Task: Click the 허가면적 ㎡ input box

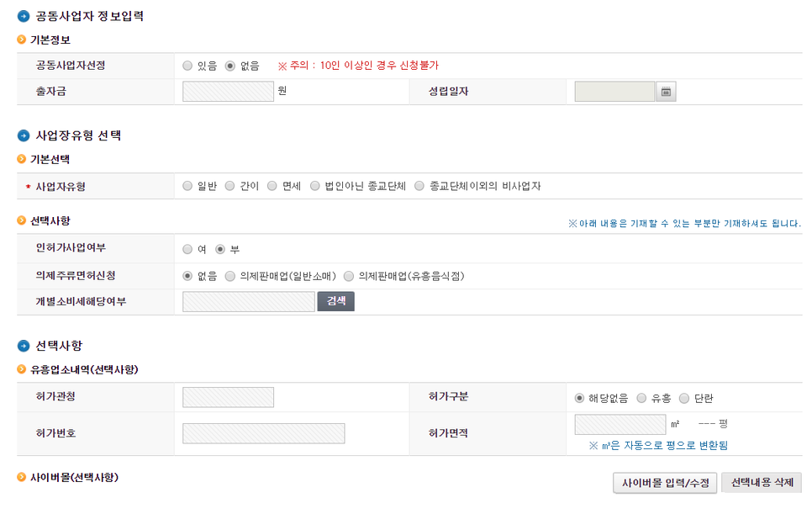Action: (x=620, y=424)
